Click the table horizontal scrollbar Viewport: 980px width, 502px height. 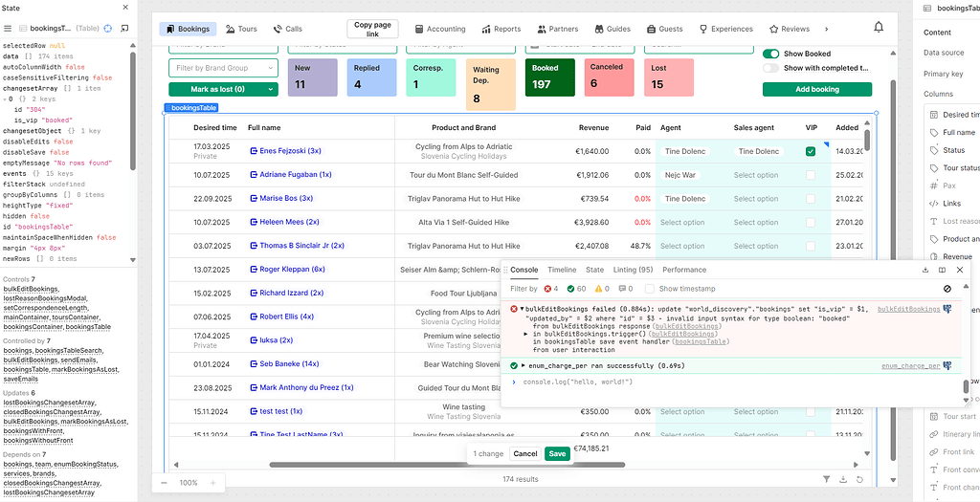coord(447,465)
